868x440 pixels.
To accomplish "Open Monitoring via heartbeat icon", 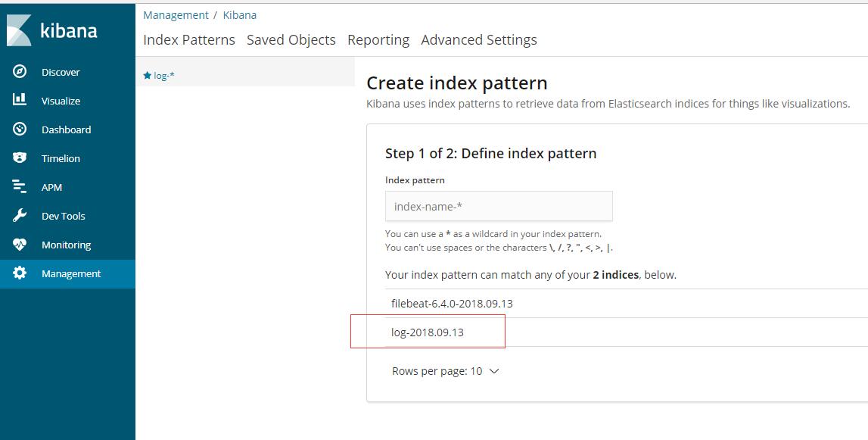I will 20,245.
